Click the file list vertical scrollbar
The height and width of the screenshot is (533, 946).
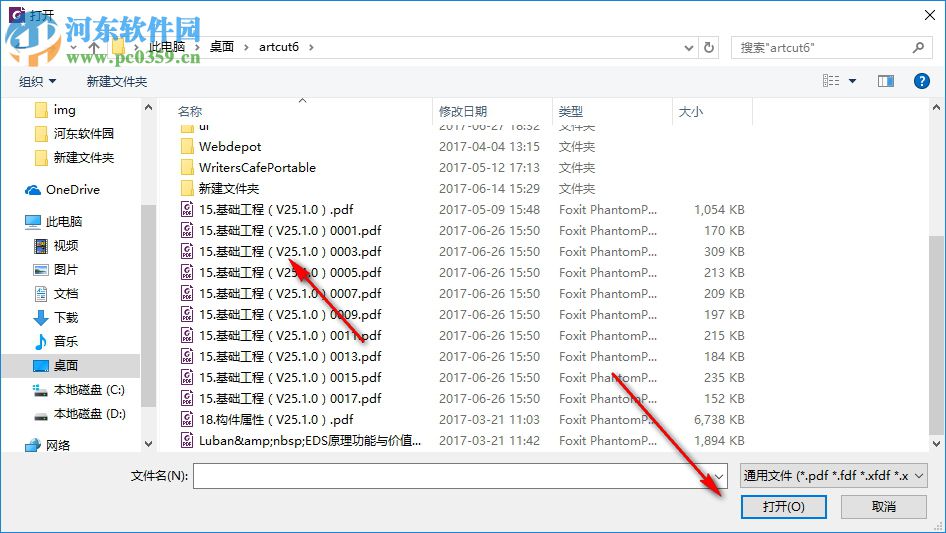pyautogui.click(x=936, y=335)
